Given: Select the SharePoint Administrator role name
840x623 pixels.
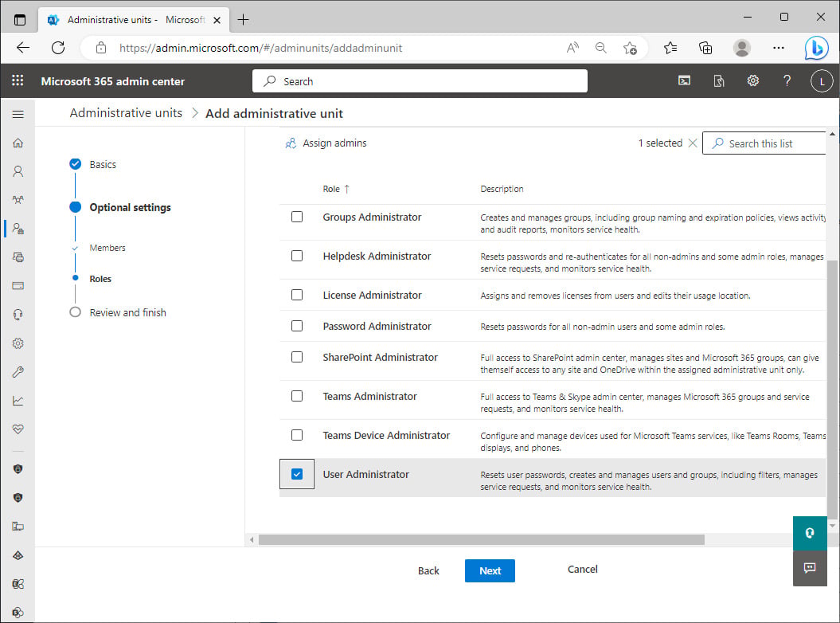Looking at the screenshot, I should coord(381,358).
